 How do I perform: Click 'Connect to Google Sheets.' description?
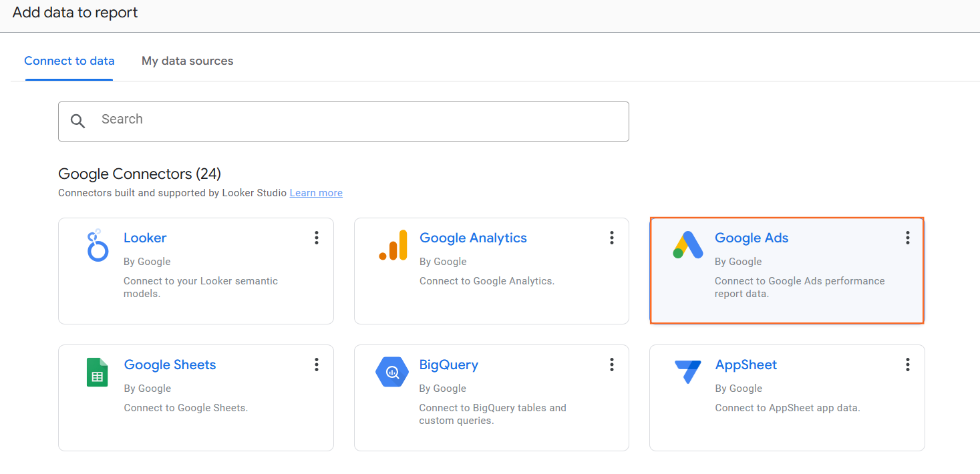coord(186,408)
